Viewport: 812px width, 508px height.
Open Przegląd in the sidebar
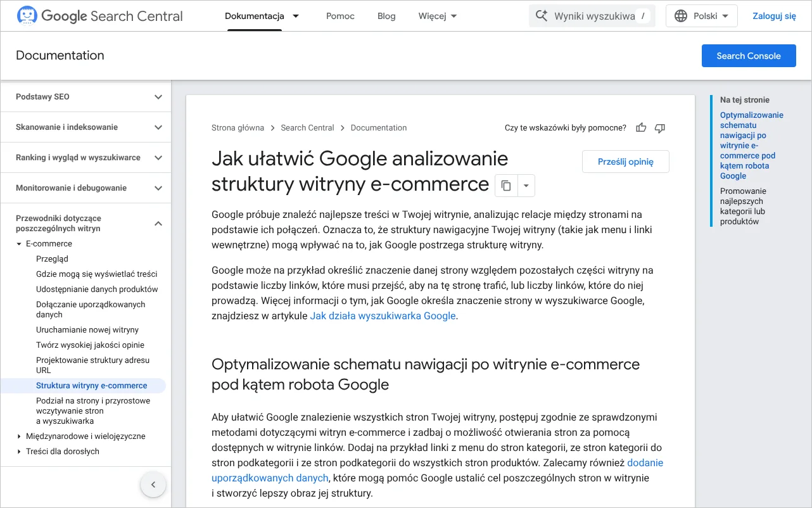pyautogui.click(x=52, y=259)
